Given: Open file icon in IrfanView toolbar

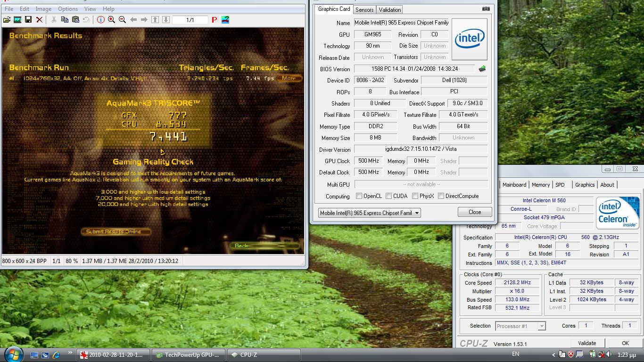Looking at the screenshot, I should point(7,20).
